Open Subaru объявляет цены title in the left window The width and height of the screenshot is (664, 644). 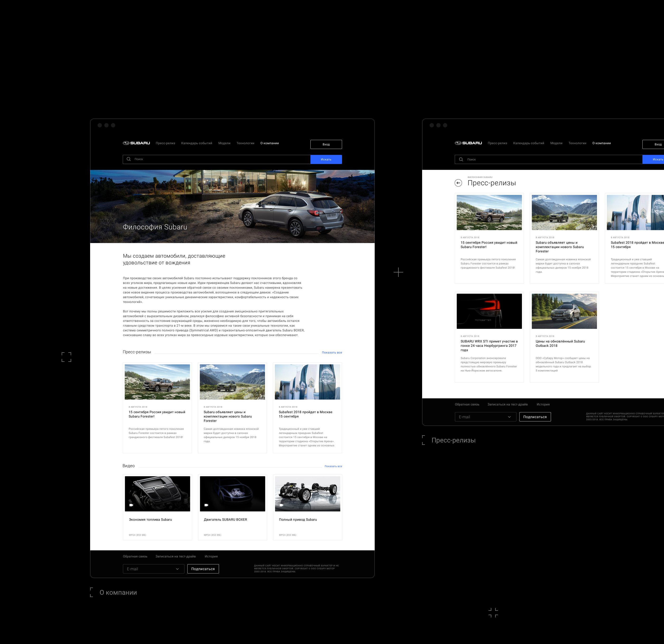pos(228,416)
